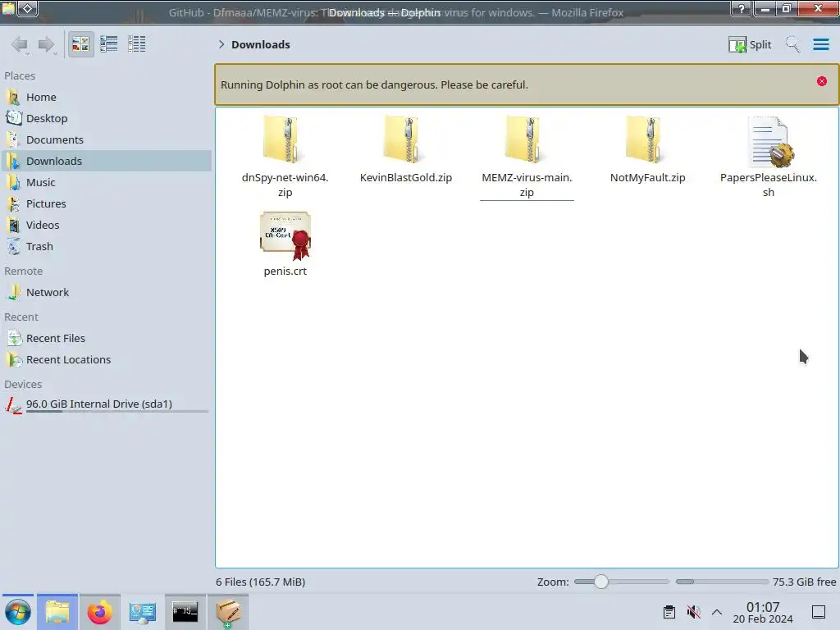Open the Start menu orb
The image size is (840, 630).
click(18, 612)
